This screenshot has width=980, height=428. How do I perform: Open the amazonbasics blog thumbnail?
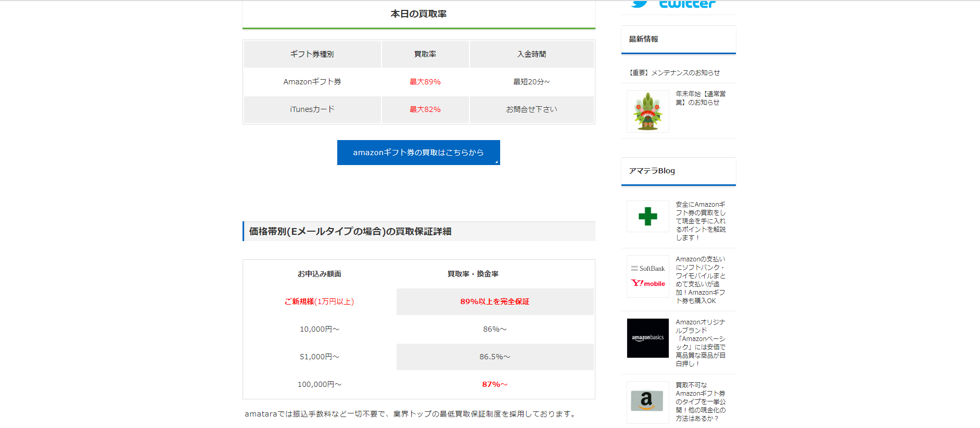tap(648, 338)
